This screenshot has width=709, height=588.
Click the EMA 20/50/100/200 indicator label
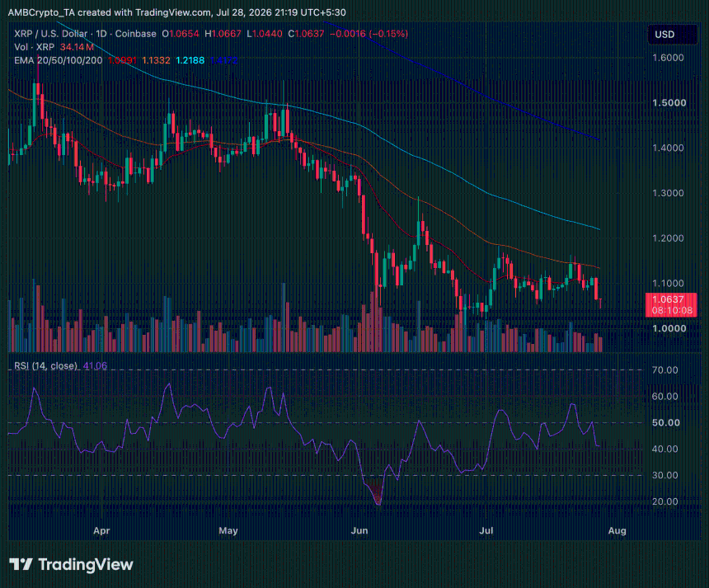tap(59, 60)
